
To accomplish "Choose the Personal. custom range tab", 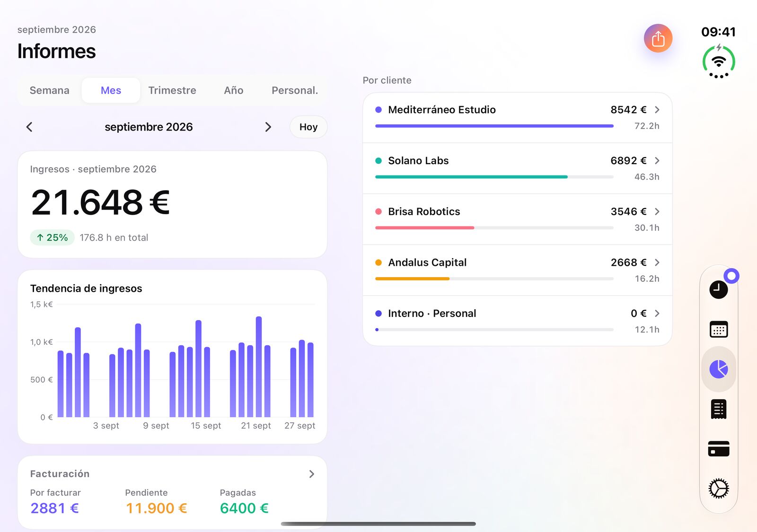I will click(x=295, y=90).
